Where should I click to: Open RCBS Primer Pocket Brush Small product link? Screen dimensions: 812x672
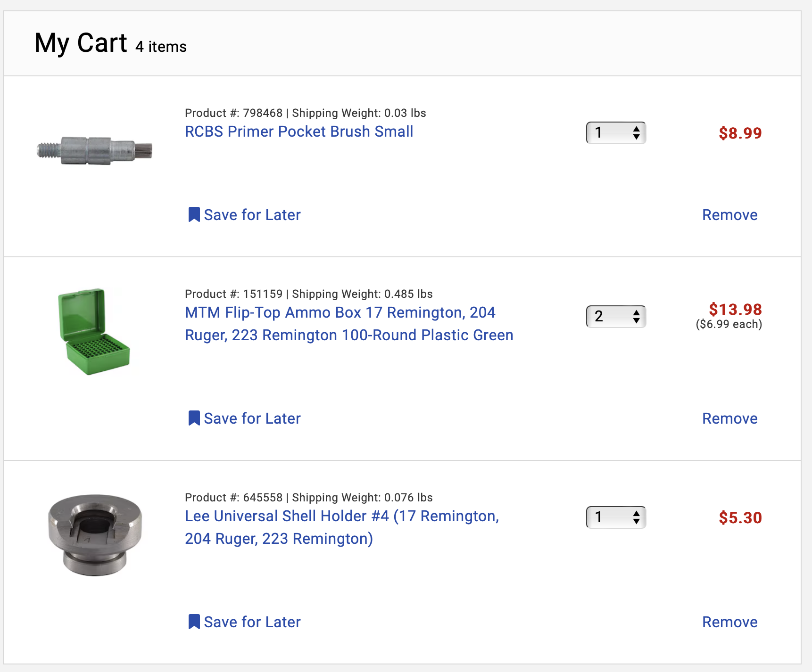coord(299,131)
